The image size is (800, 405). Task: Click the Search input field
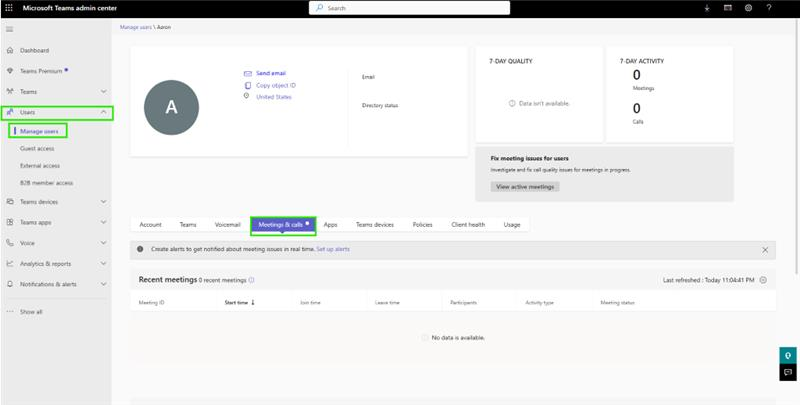tap(409, 8)
